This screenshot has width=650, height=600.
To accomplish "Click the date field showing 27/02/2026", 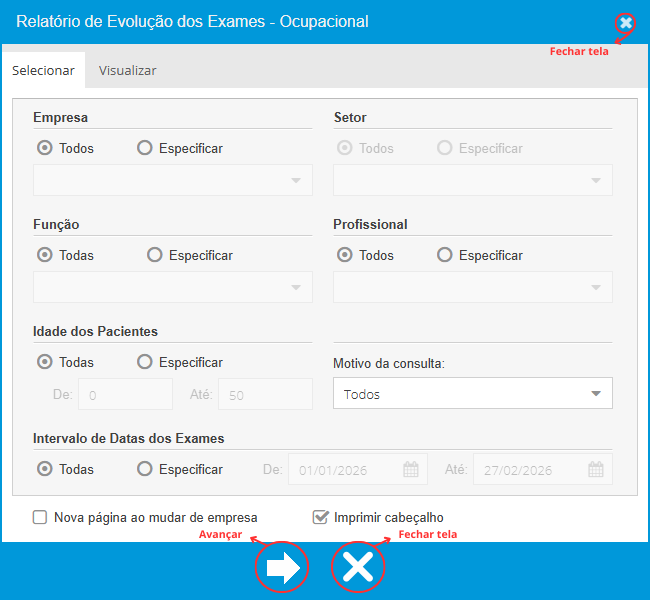I will pos(543,469).
